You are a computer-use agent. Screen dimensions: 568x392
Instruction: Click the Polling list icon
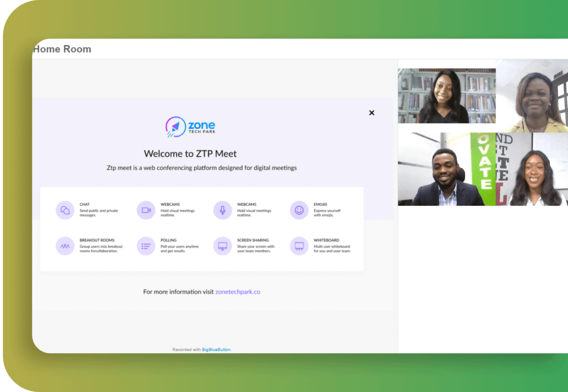coord(146,246)
